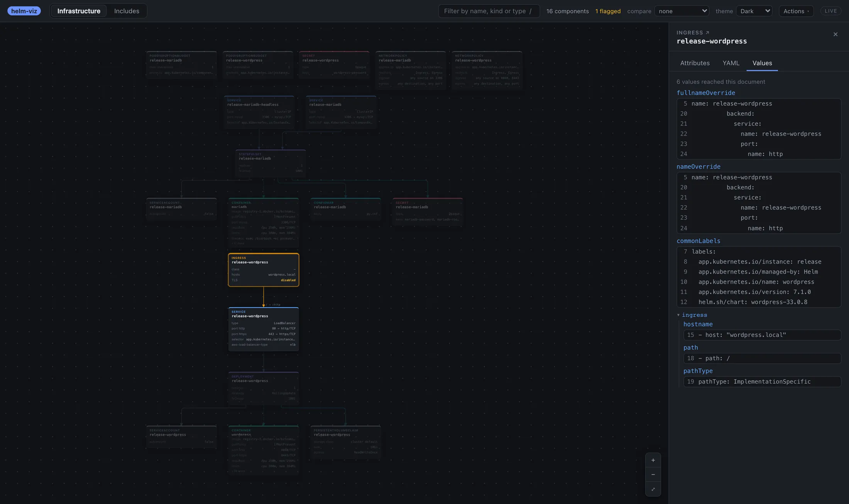
Task: Select the ServiceAccount release-wordpress node
Action: pos(181,437)
